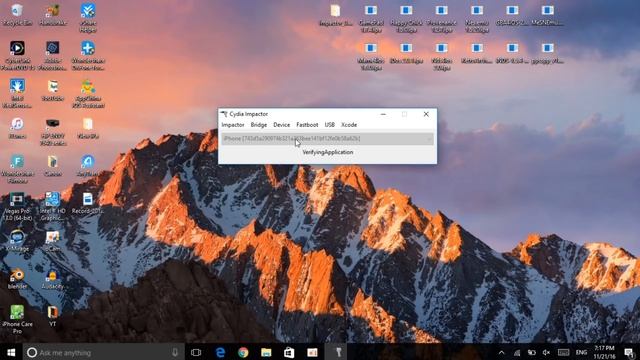This screenshot has height=360, width=640.
Task: Open the Start menu
Action: click(x=11, y=352)
